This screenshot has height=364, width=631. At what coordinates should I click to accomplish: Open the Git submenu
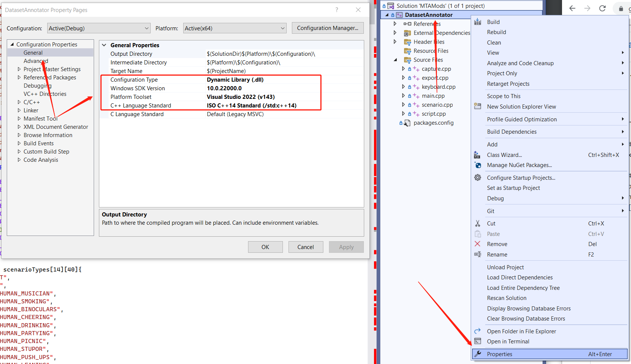[490, 211]
